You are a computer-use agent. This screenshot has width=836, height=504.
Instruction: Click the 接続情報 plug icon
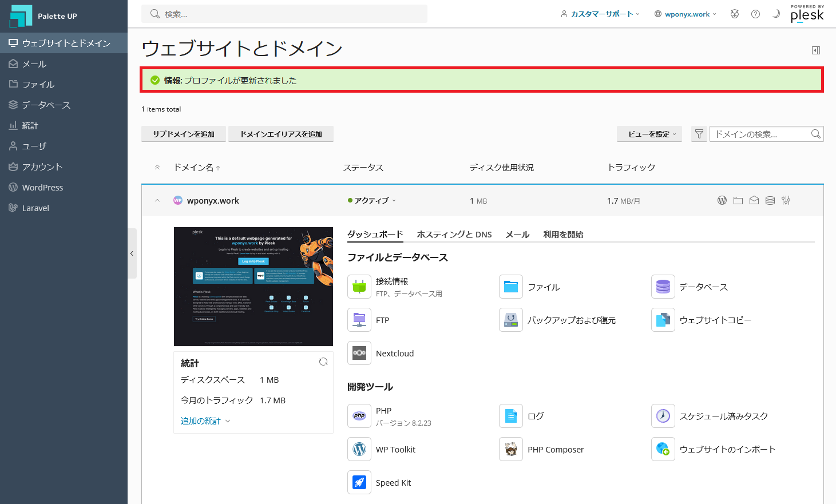click(359, 287)
